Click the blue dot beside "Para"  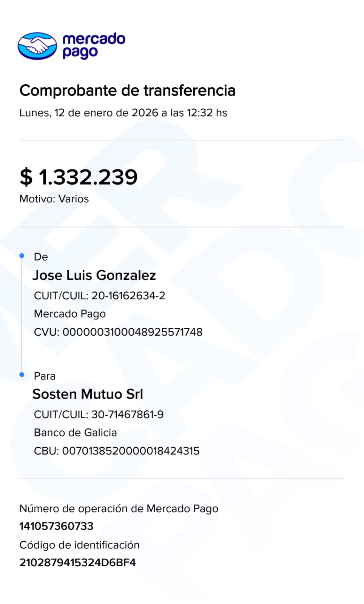[22, 374]
